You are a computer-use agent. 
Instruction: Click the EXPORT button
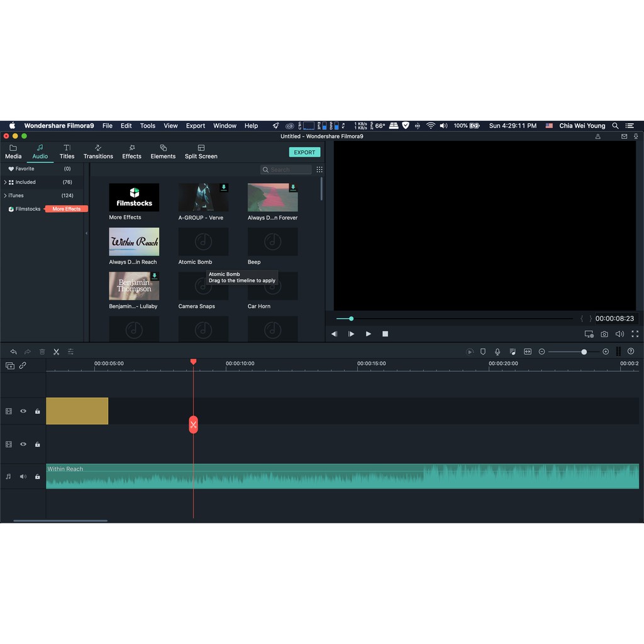(x=304, y=152)
